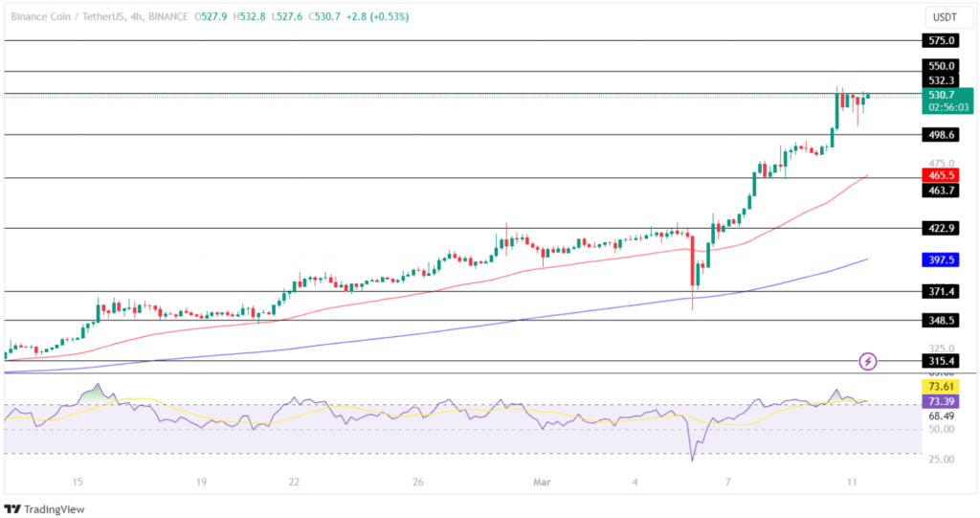The width and height of the screenshot is (980, 518).
Task: Click the purple lightning bolt event icon
Action: click(867, 361)
